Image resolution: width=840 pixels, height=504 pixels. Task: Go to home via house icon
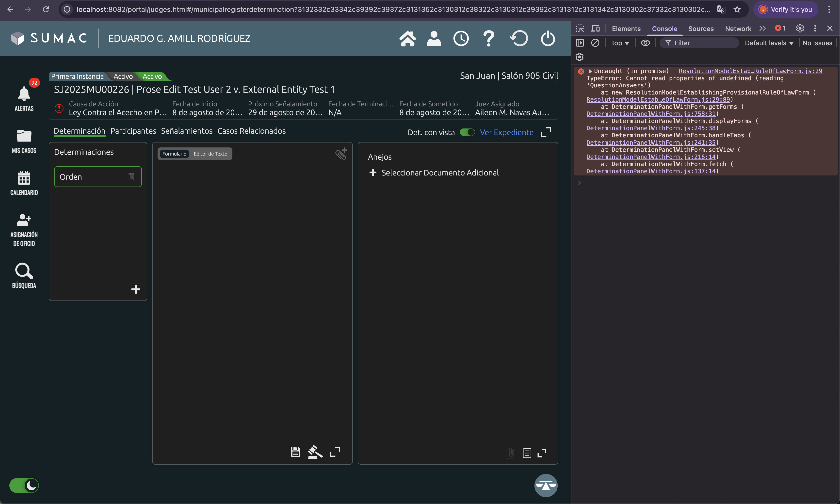click(407, 38)
